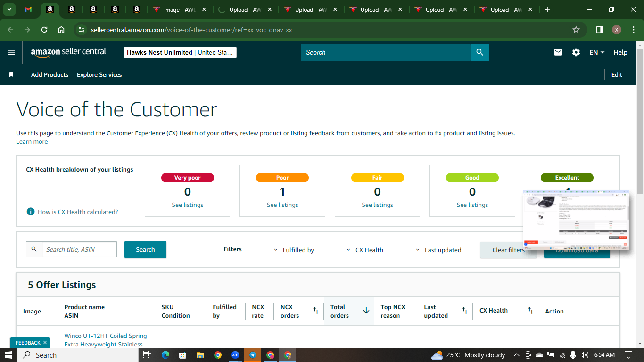The height and width of the screenshot is (362, 644).
Task: Close the image - AWL tab
Action: 204,9
